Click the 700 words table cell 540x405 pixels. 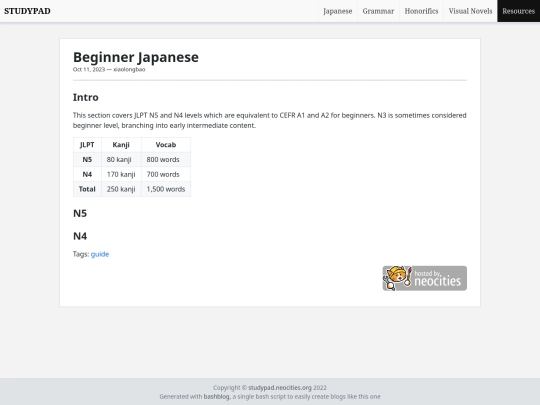166,174
